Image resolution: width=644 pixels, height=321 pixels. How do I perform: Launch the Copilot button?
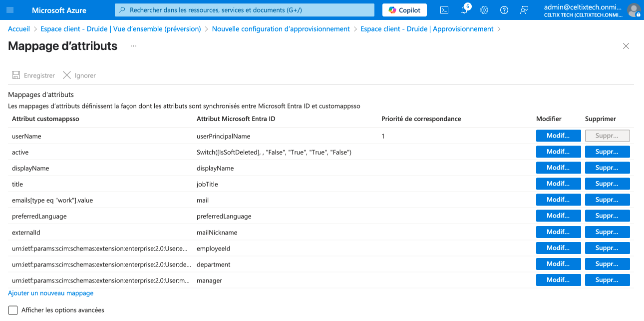click(404, 10)
